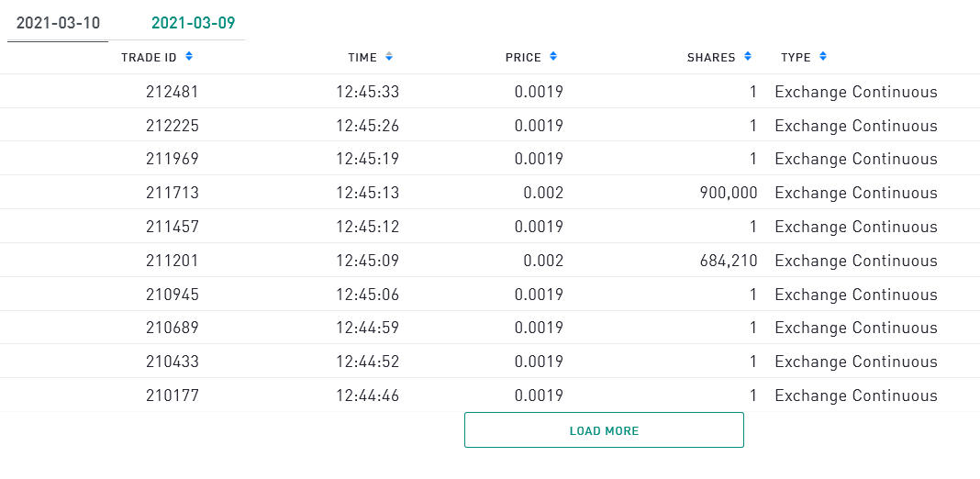This screenshot has height=479, width=980.
Task: Click price 0.002 in trade 211201 row
Action: (x=543, y=261)
